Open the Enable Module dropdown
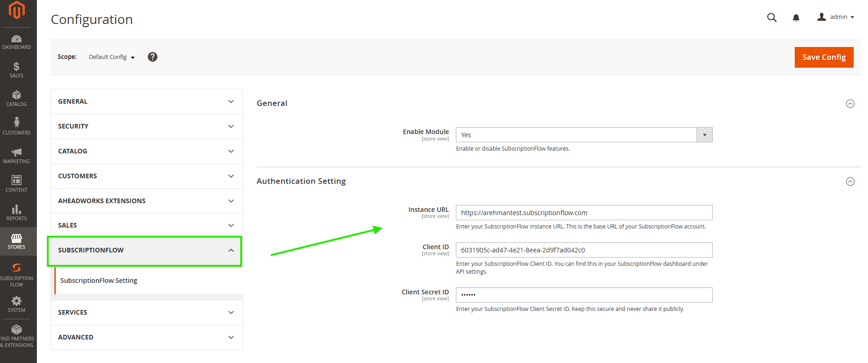 tap(584, 135)
